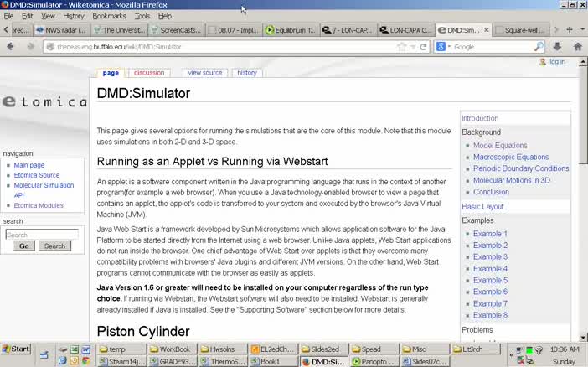Click the Etomica logo
588x367 pixels.
coord(44,101)
